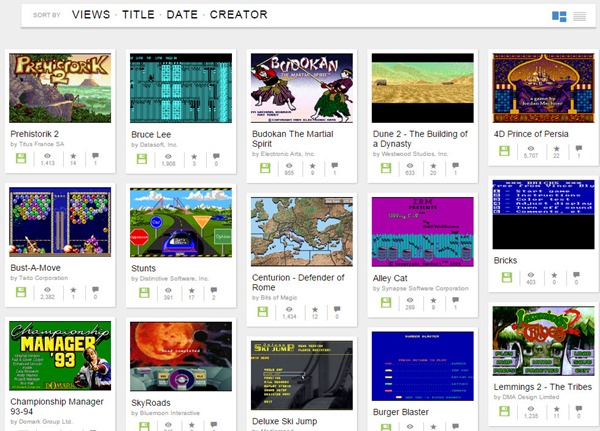Click the floppy disk icon for 4D Prince of Persia
The width and height of the screenshot is (600, 431).
tap(504, 151)
